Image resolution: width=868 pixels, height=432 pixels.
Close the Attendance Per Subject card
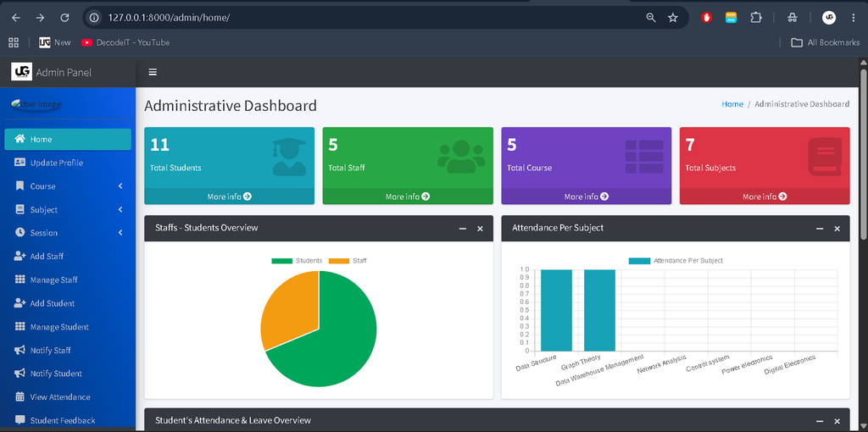pyautogui.click(x=837, y=229)
